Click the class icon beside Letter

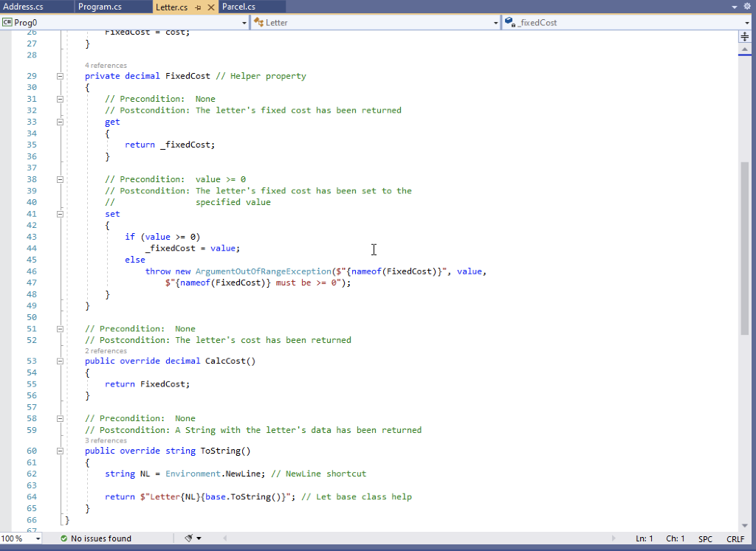[x=258, y=22]
